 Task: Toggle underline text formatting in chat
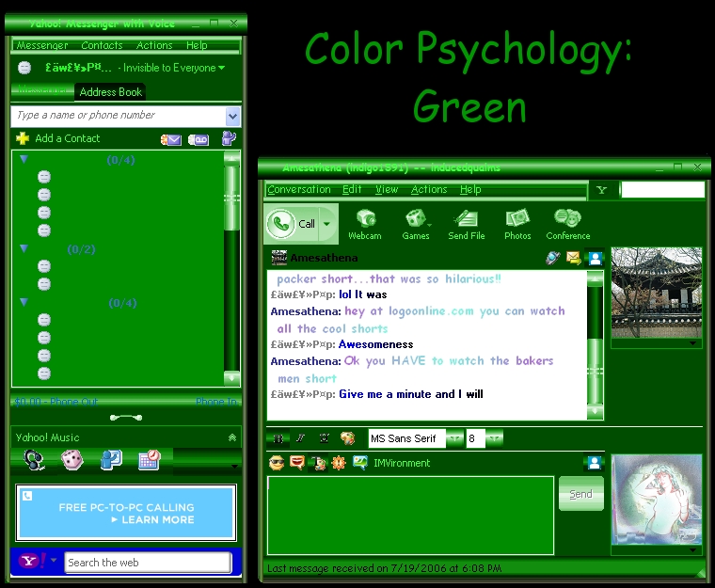[x=325, y=438]
